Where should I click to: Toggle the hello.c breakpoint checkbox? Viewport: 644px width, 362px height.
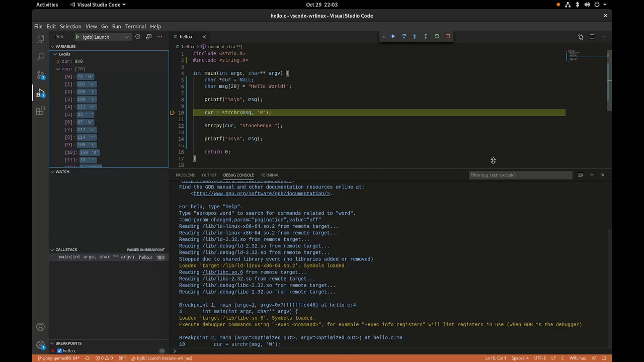59,350
